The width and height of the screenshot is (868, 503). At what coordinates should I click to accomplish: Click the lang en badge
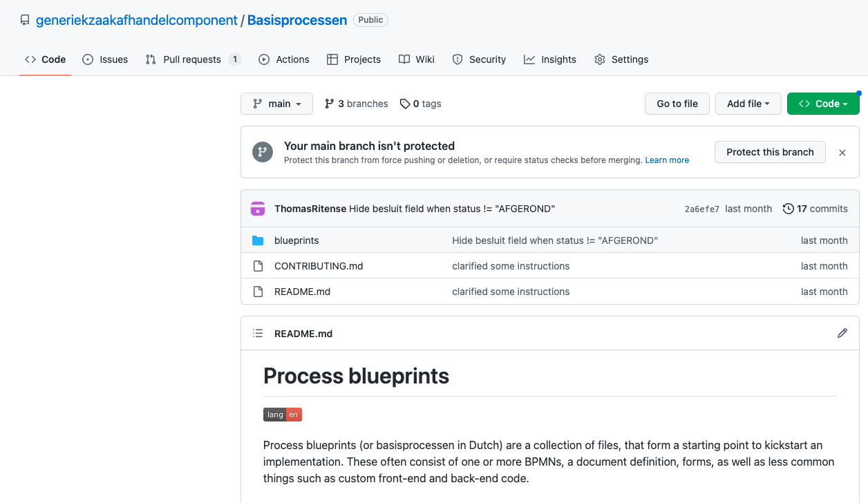point(283,415)
